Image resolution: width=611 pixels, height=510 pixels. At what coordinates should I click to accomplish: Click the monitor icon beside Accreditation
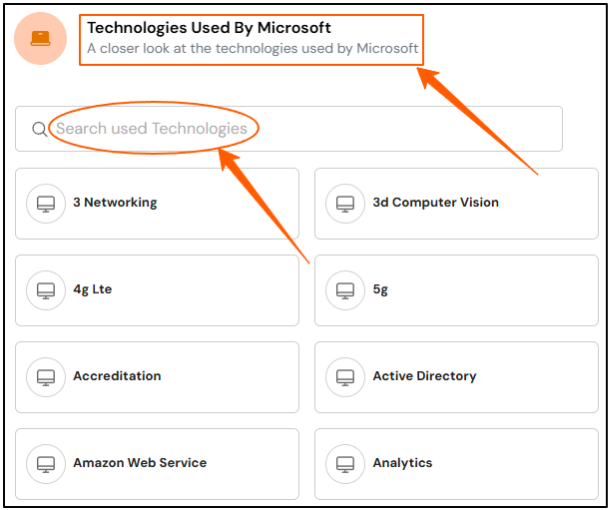(x=46, y=378)
